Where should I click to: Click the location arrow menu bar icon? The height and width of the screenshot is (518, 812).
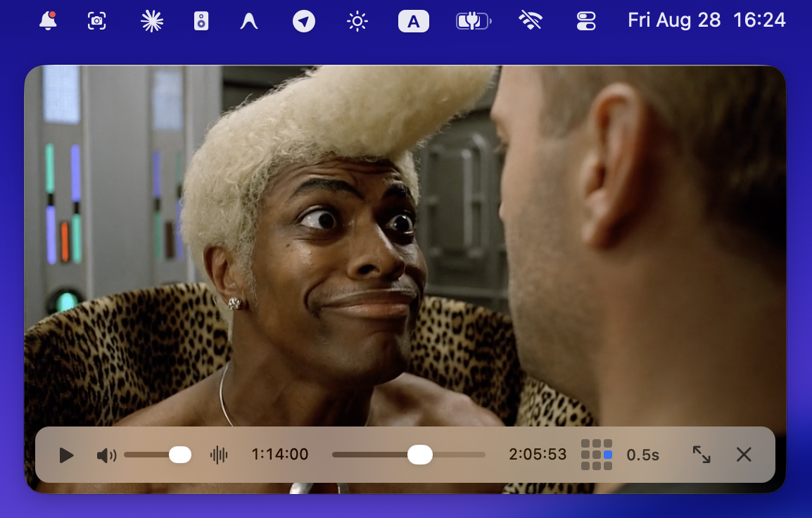tap(304, 21)
